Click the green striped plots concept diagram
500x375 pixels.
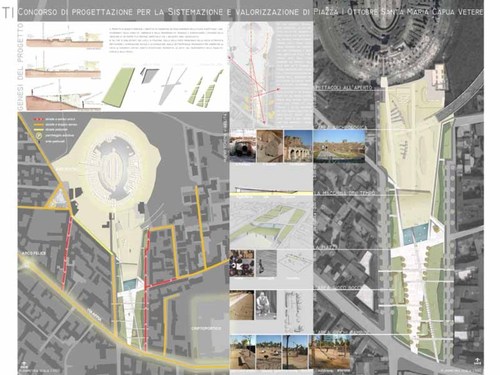pos(205,87)
